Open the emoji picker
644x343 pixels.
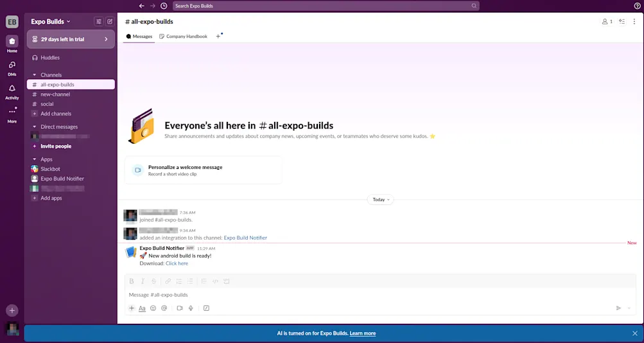pos(153,308)
